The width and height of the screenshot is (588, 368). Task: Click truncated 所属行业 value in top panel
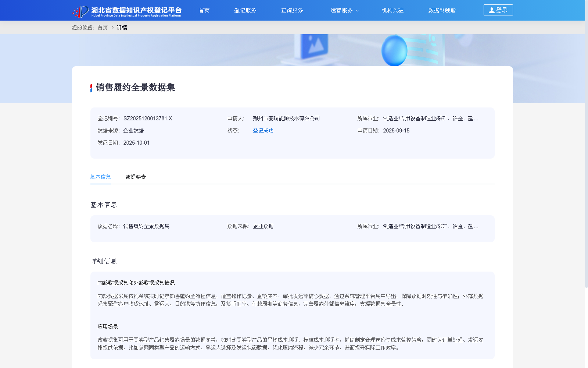[431, 118]
